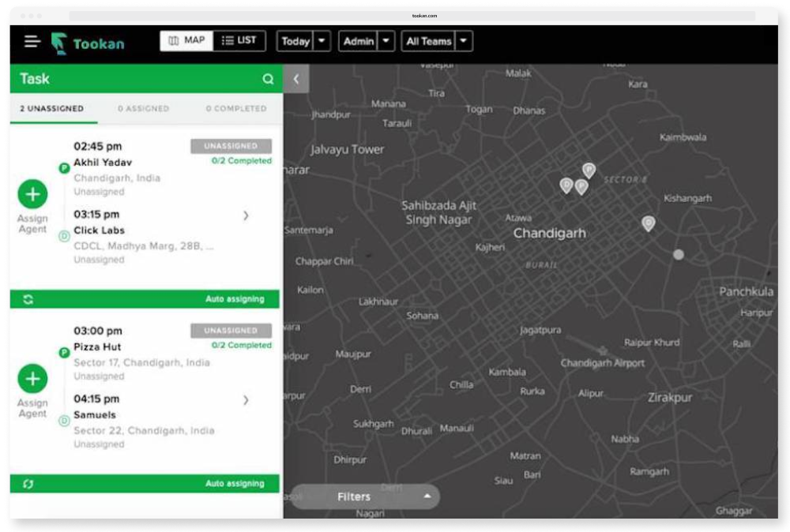Click Unassigned badge on Akhil Yadav task

(x=231, y=146)
